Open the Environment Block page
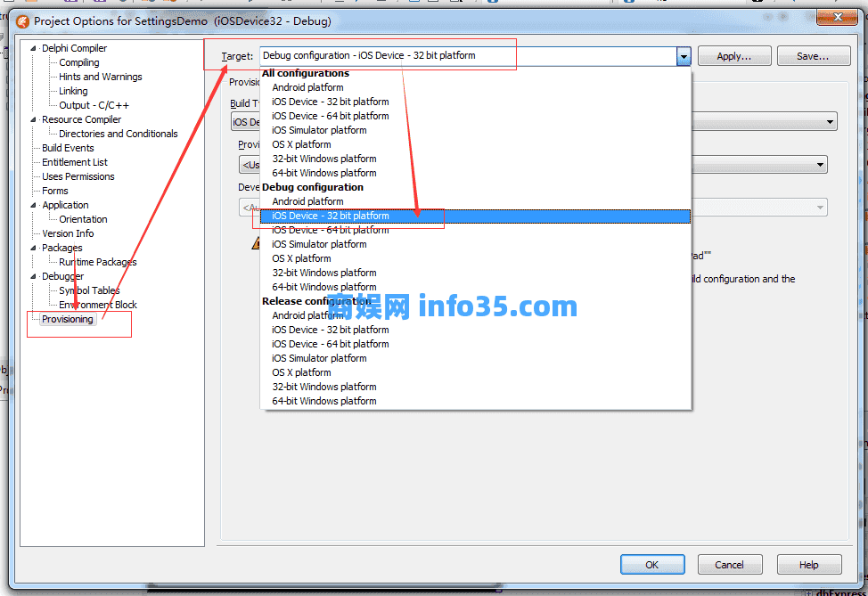 tap(98, 305)
